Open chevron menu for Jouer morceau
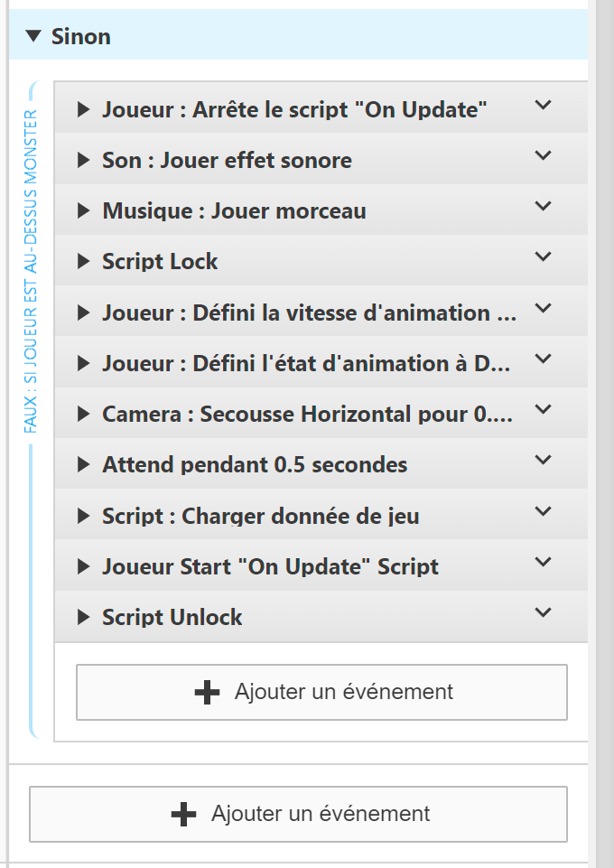The height and width of the screenshot is (868, 614). click(543, 206)
